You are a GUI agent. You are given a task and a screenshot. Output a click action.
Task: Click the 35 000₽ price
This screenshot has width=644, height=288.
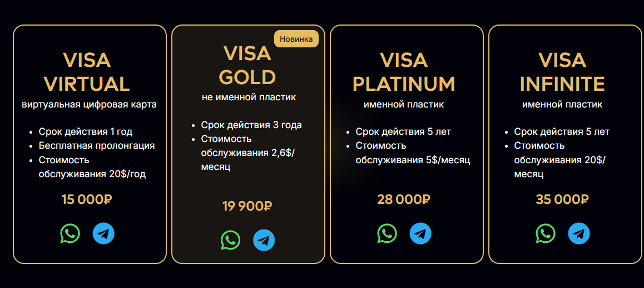[562, 199]
